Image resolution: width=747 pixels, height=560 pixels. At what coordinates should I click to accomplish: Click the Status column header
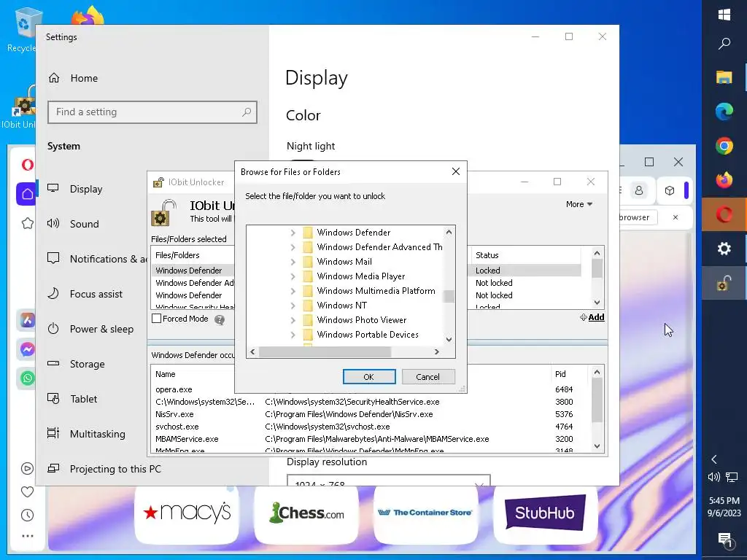[x=487, y=255]
